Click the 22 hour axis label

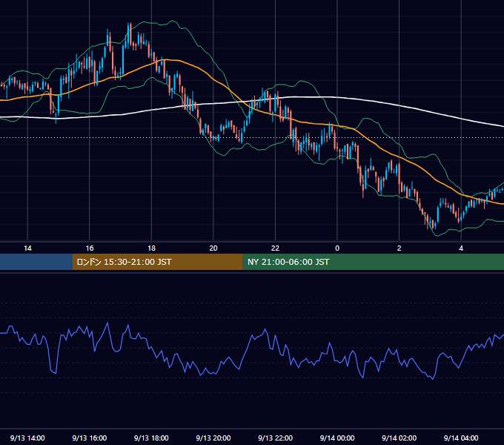pyautogui.click(x=275, y=248)
